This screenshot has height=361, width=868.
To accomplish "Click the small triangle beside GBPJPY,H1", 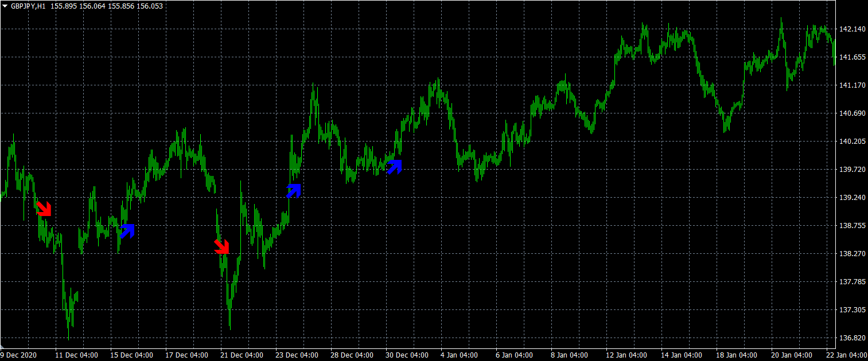I will (x=5, y=6).
